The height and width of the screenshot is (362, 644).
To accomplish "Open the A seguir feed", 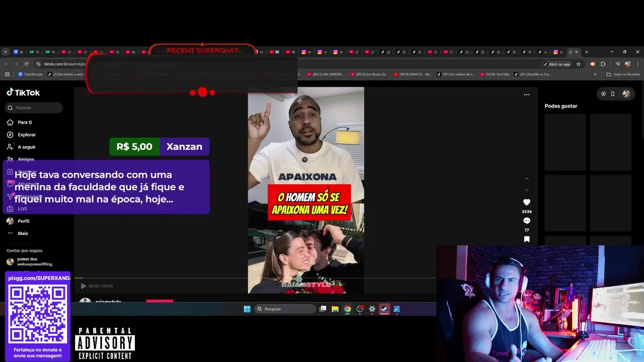I will point(21,147).
